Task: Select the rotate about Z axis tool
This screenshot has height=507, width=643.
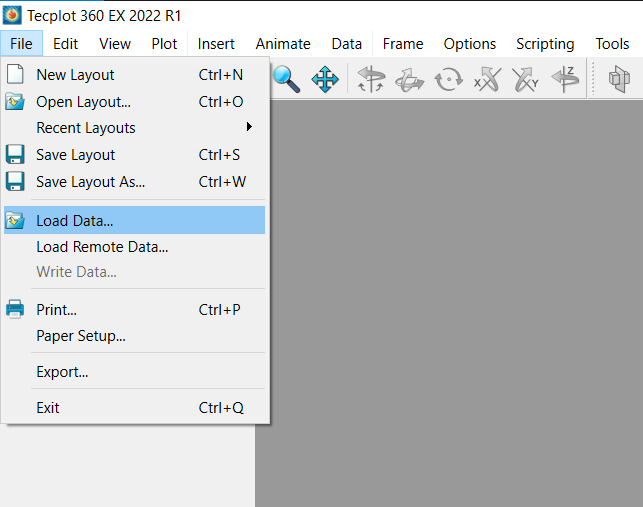Action: 565,79
